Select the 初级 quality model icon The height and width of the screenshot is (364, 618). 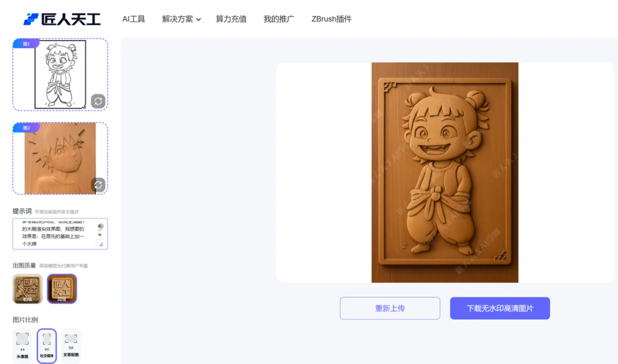(x=28, y=289)
